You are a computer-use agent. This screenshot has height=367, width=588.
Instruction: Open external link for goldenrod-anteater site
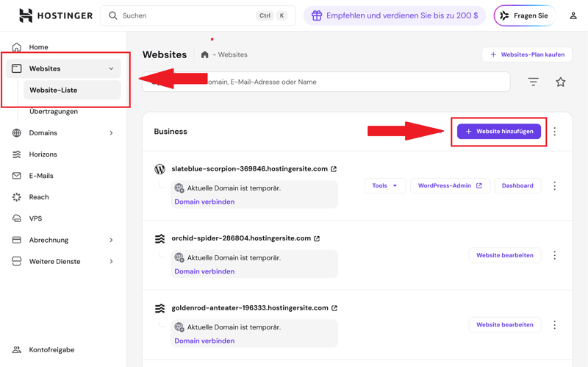pyautogui.click(x=334, y=308)
